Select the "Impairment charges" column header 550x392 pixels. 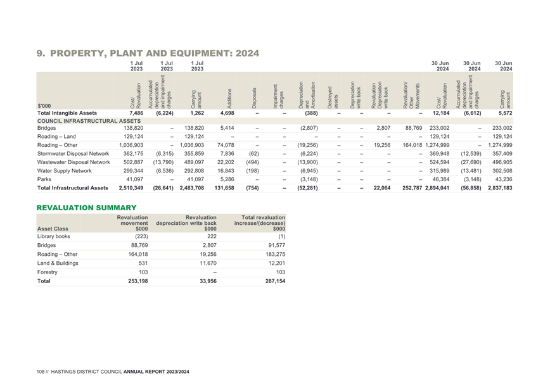[x=279, y=96]
